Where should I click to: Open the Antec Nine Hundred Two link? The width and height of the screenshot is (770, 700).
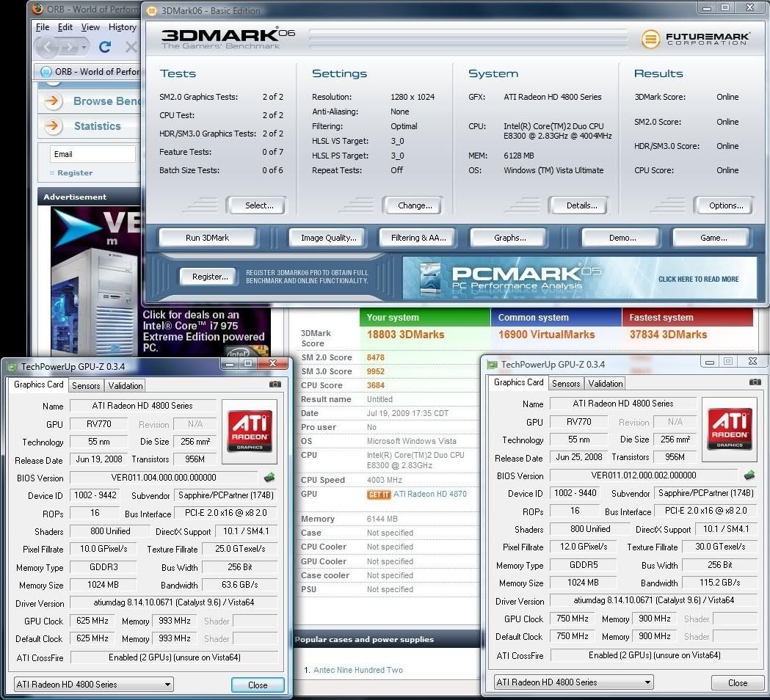tap(358, 670)
